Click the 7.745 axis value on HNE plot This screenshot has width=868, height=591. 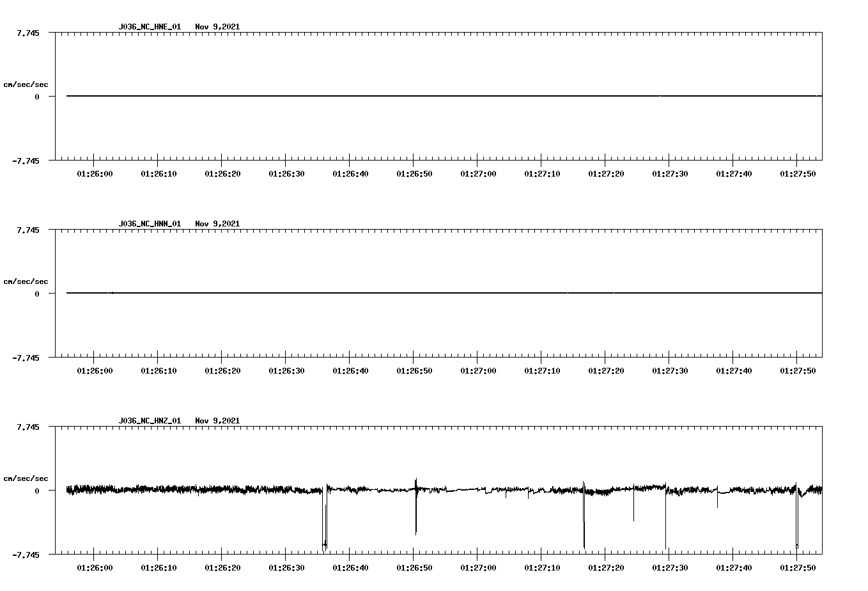(27, 33)
